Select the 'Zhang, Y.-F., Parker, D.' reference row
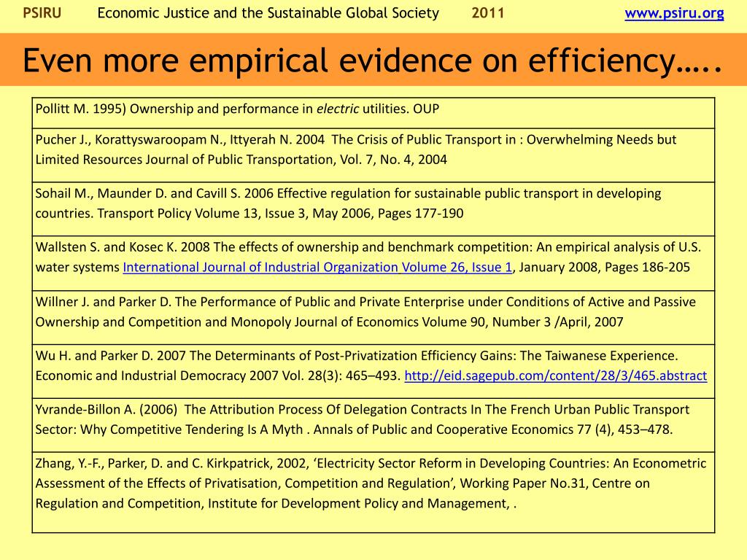Viewport: 747px width, 560px height. pos(373,492)
